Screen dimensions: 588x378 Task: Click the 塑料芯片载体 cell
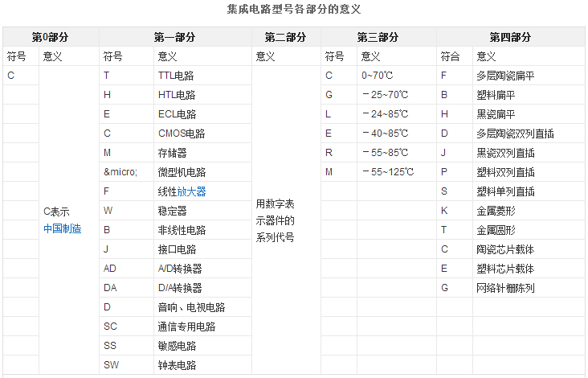tap(529, 269)
